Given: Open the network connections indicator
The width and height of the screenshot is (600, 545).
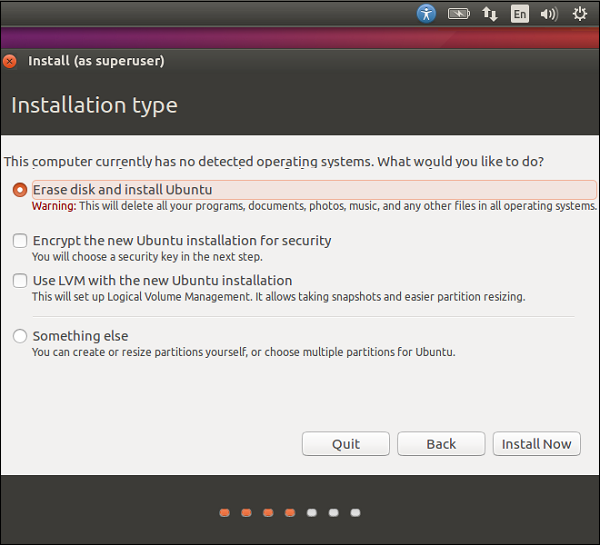Looking at the screenshot, I should 490,14.
